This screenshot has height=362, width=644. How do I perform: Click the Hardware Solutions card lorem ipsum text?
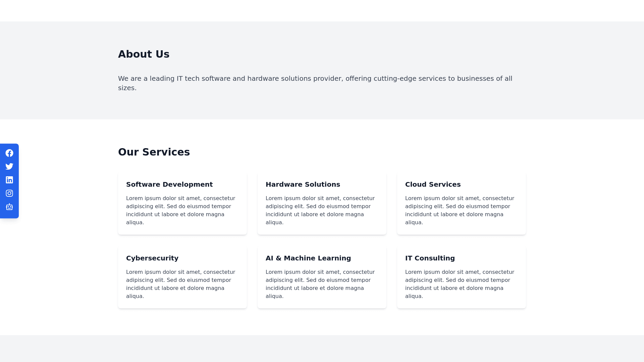coord(320,210)
